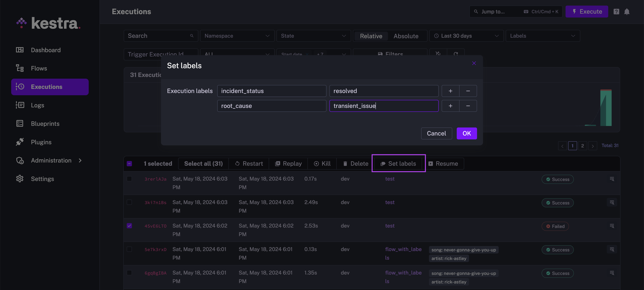Click the Plugins plug icon in sidebar
The height and width of the screenshot is (290, 644).
click(20, 142)
